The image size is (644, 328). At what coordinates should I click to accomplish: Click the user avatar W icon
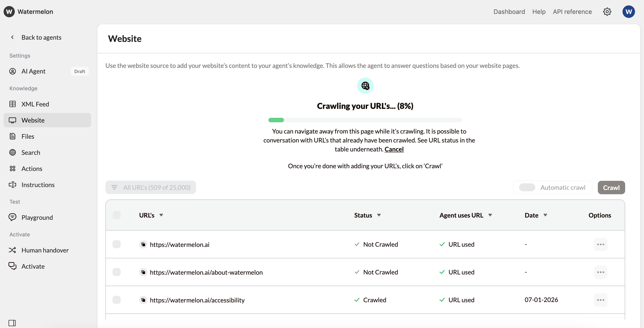pyautogui.click(x=629, y=11)
